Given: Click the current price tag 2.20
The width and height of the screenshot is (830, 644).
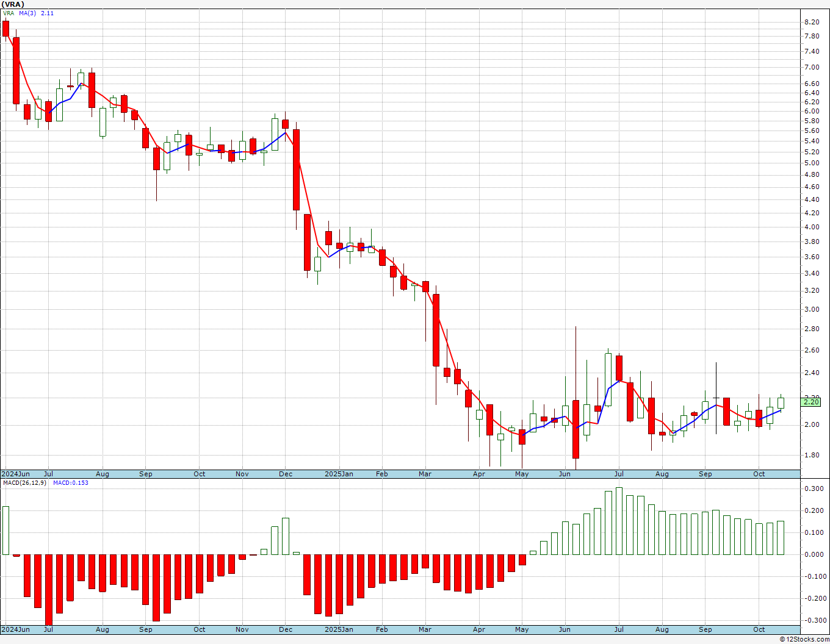Looking at the screenshot, I should tap(812, 402).
